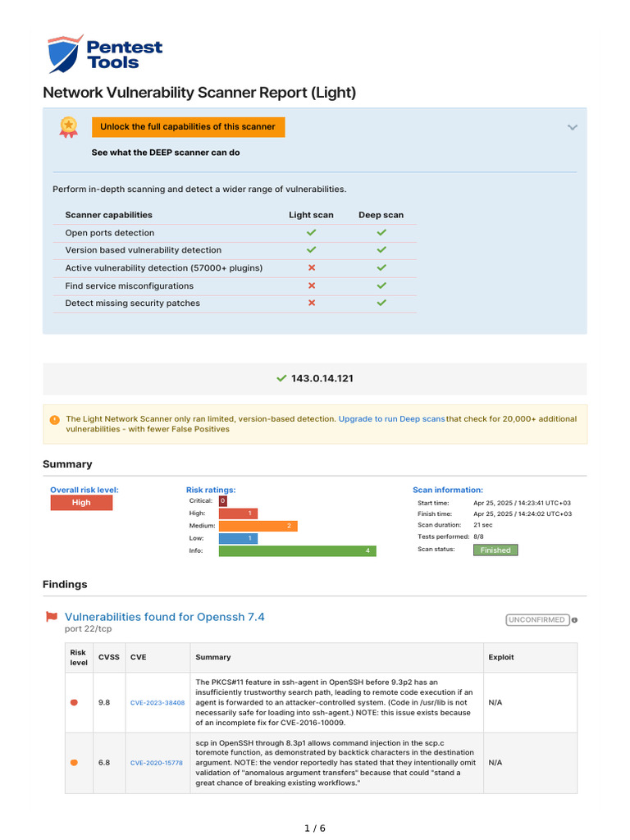Click the Scanner capabilities column header
630x840 pixels.
pos(109,215)
